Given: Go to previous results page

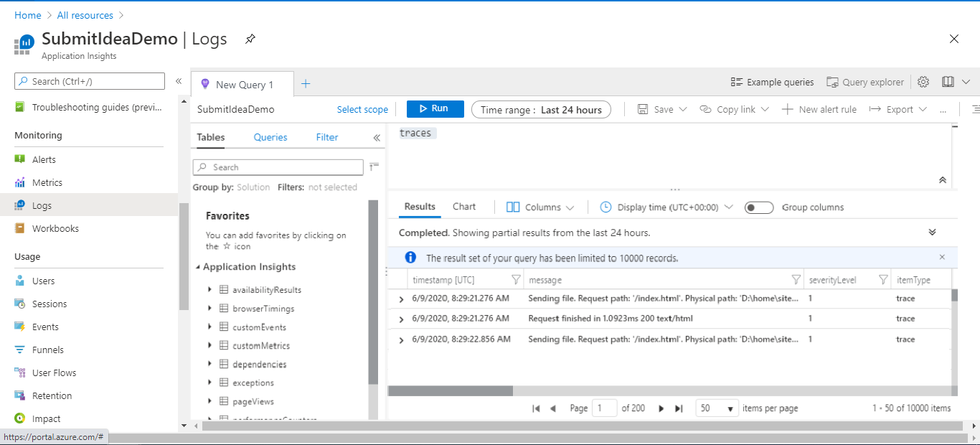Looking at the screenshot, I should point(553,408).
